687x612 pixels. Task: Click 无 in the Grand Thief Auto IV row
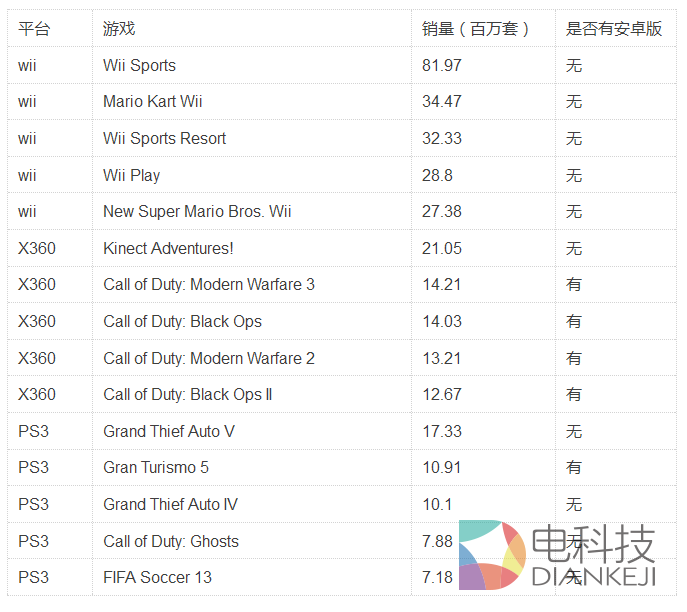(x=574, y=505)
